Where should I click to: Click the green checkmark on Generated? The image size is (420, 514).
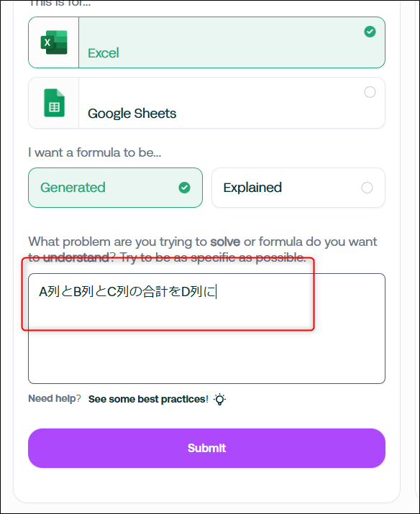[184, 188]
